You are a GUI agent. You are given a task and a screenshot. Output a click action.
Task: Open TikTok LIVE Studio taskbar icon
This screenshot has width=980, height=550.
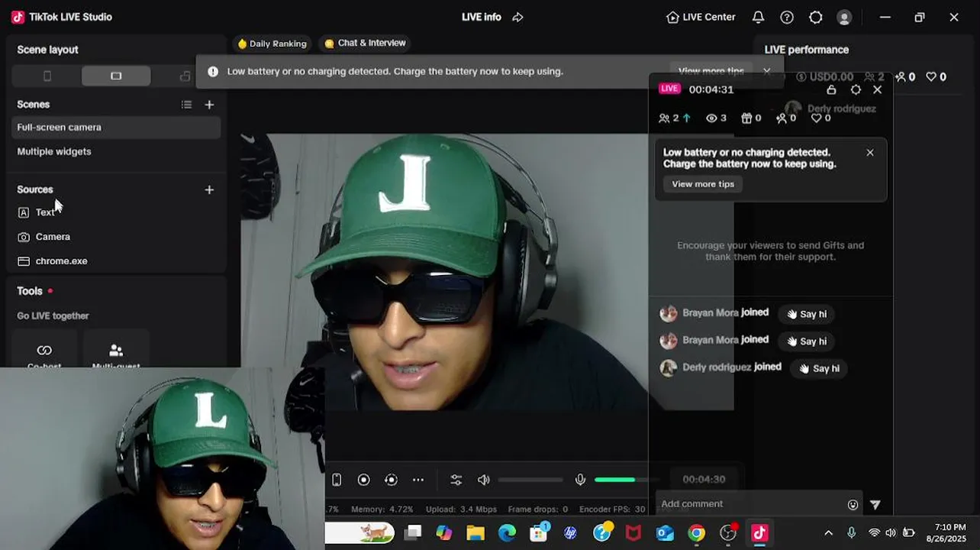tap(759, 533)
